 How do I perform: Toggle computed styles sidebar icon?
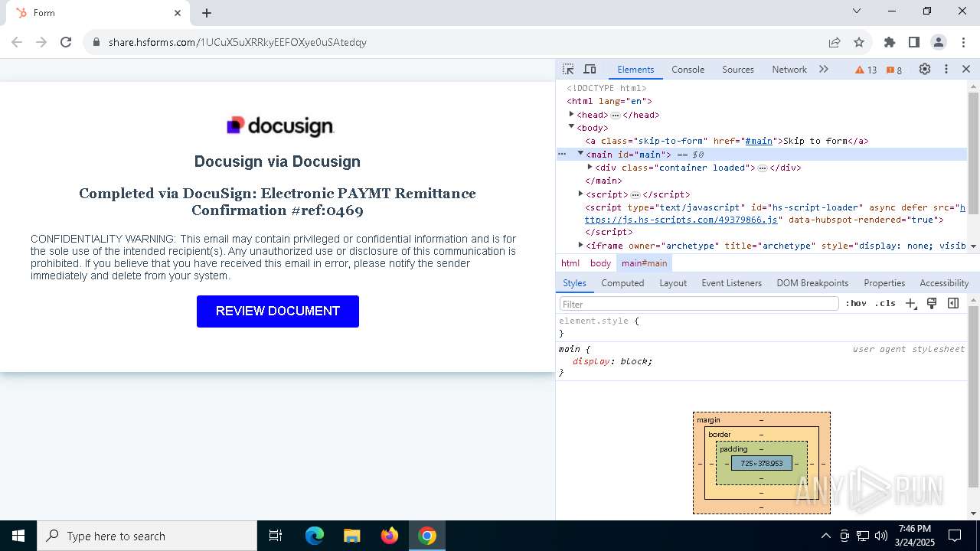click(x=953, y=304)
